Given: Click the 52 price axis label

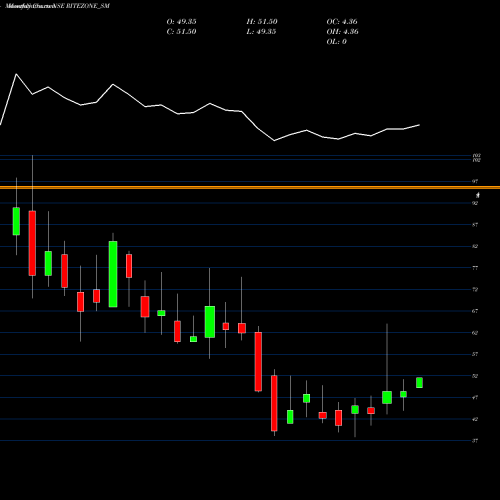Looking at the screenshot, I should 475,376.
